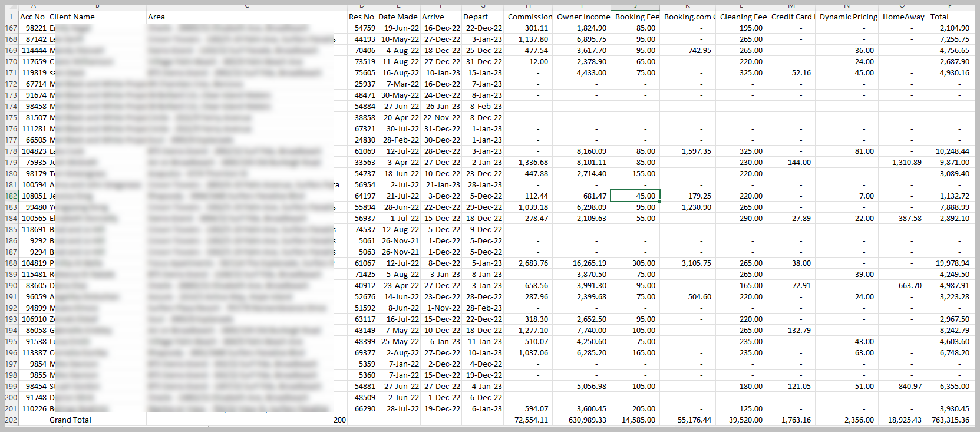Select Acc No cell 119819
This screenshot has height=432, width=980.
point(34,73)
